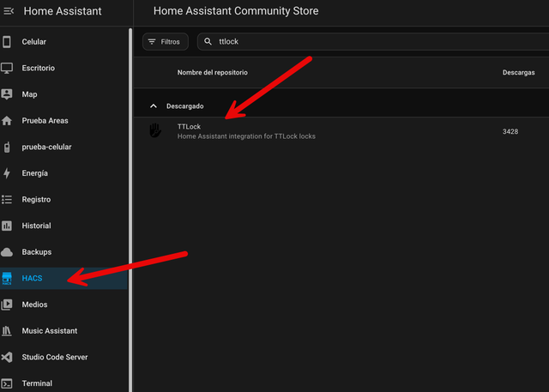Click the Studio Code Server icon
The height and width of the screenshot is (392, 549).
(x=7, y=357)
